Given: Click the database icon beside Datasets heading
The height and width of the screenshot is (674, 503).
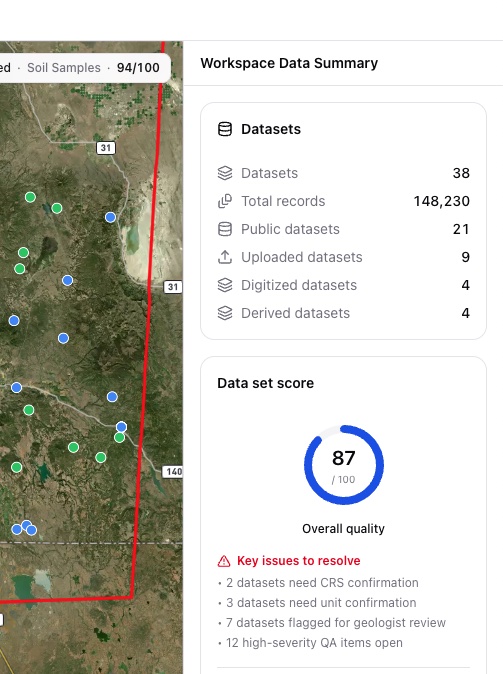Looking at the screenshot, I should click(225, 129).
